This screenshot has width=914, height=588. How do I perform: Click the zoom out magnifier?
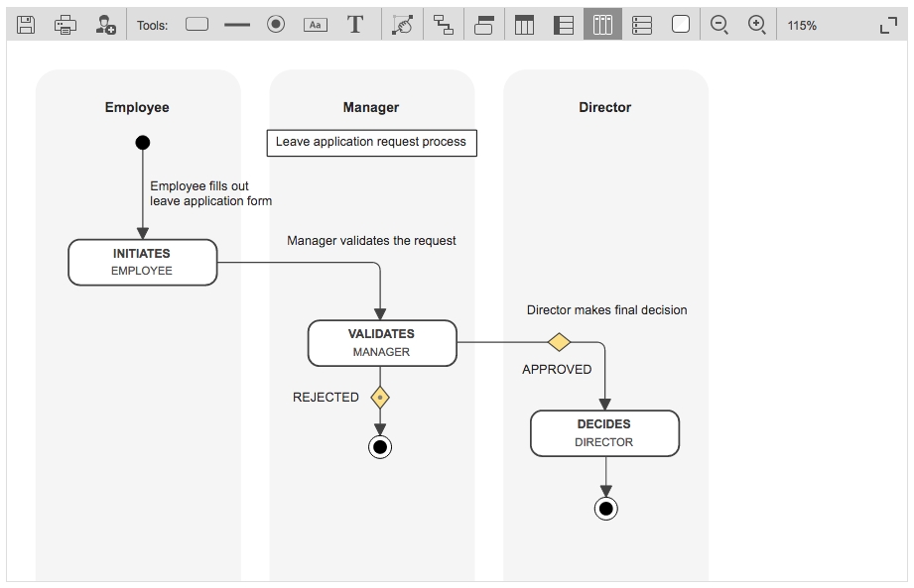click(x=720, y=25)
